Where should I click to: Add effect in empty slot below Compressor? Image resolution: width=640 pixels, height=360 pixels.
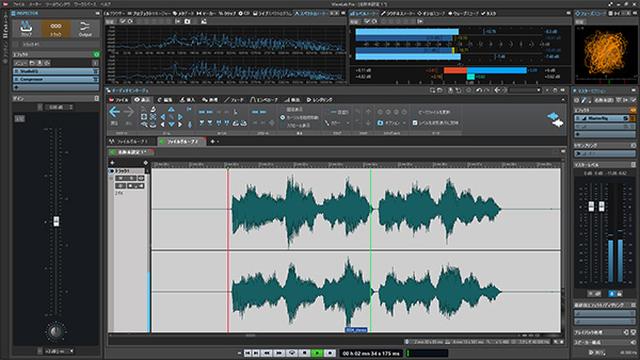click(x=56, y=87)
